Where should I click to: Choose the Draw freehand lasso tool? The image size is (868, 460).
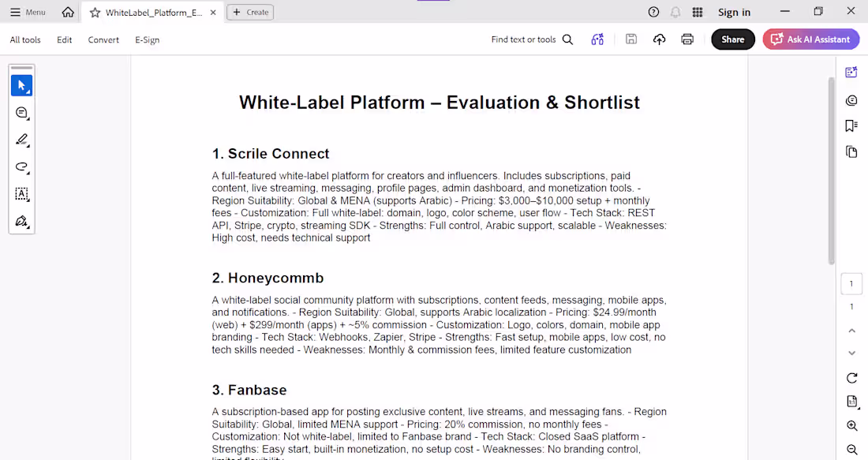[21, 167]
